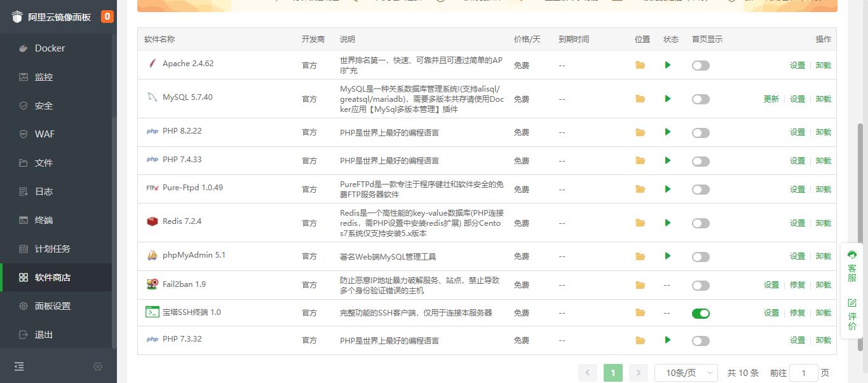This screenshot has width=868, height=383.
Task: Click 设置 settings link for PHP 7.3.32
Action: (797, 340)
